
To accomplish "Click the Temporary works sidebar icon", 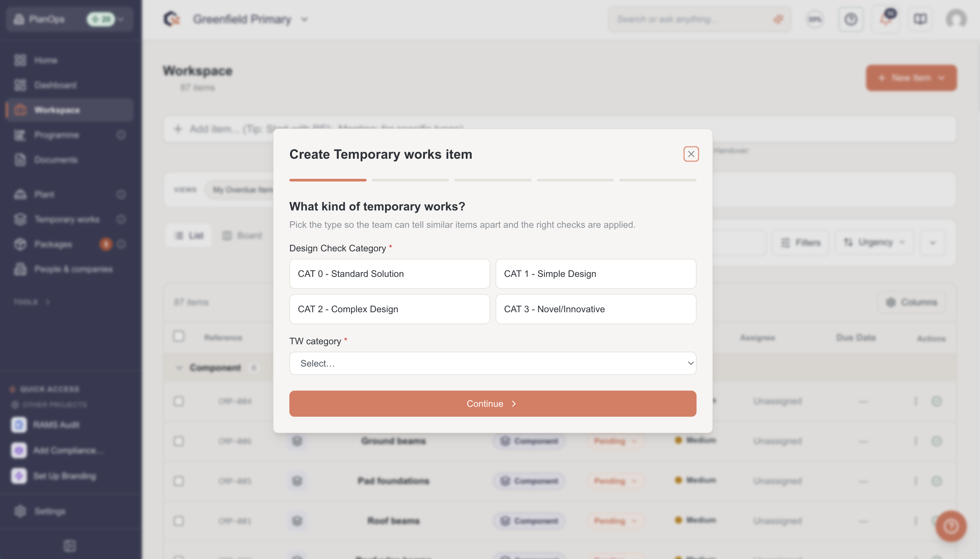I will pos(20,219).
